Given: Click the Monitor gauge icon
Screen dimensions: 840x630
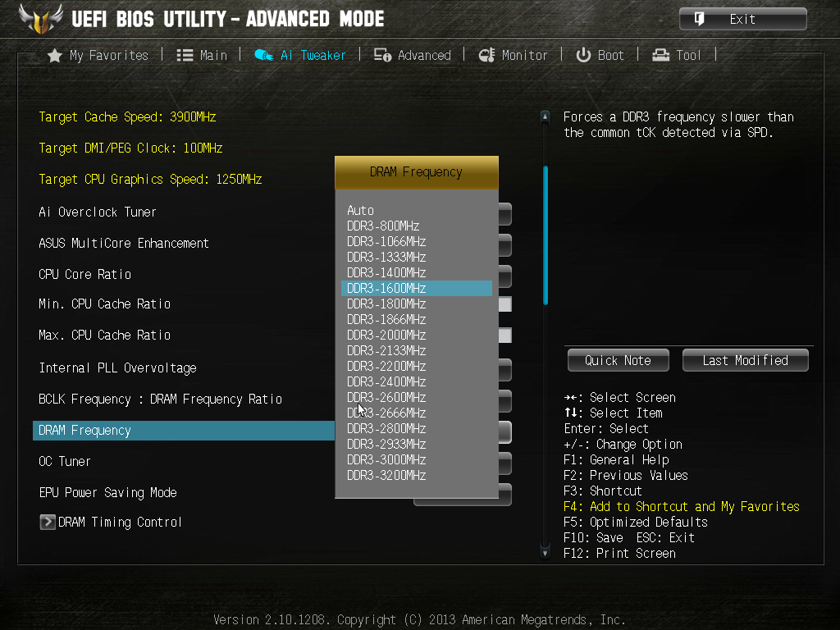Looking at the screenshot, I should 487,55.
